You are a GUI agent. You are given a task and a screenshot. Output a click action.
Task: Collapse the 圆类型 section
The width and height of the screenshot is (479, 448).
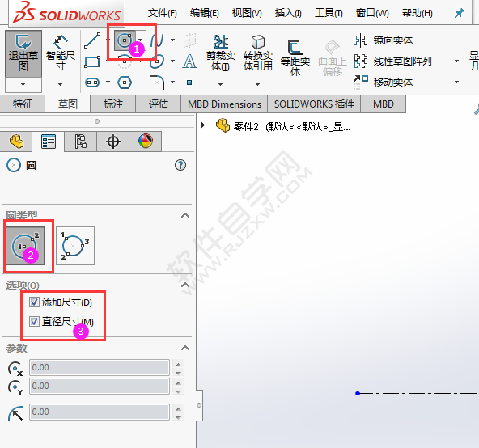click(185, 215)
